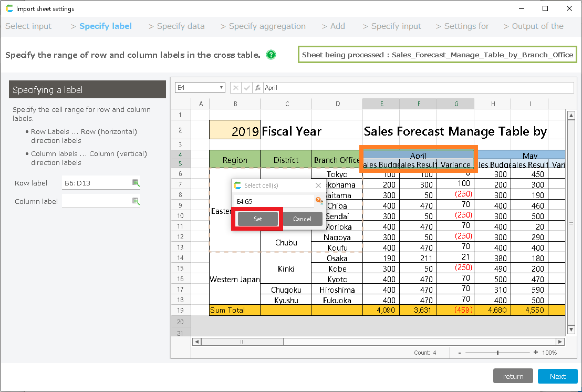Open the cell name box dropdown
This screenshot has height=392, width=582.
tap(222, 88)
